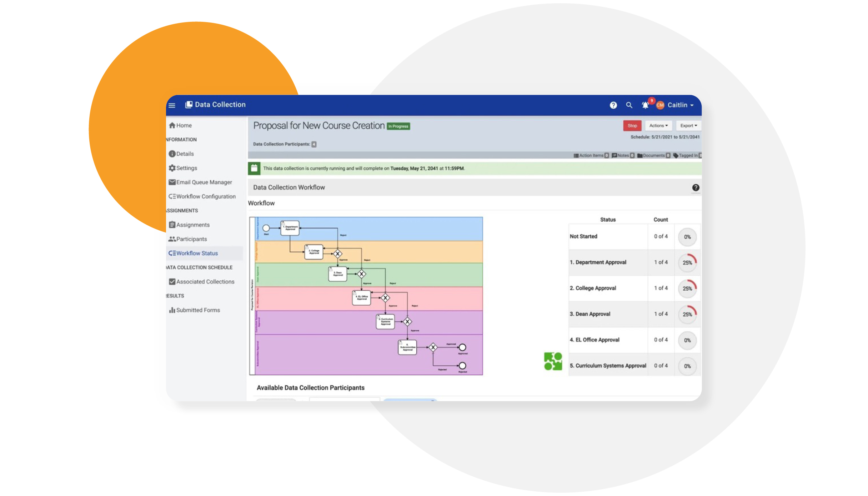Click Department Approval 25% progress circle
Image resolution: width=868 pixels, height=496 pixels.
pos(687,263)
